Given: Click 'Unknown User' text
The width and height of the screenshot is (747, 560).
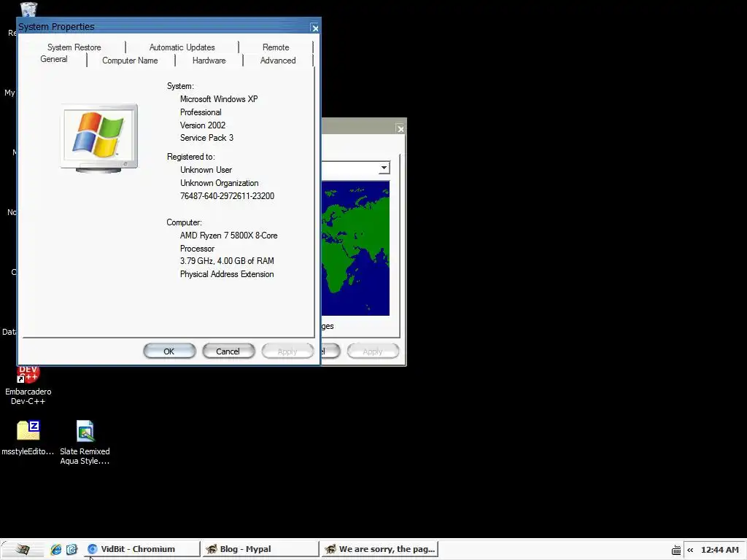Looking at the screenshot, I should pyautogui.click(x=206, y=169).
